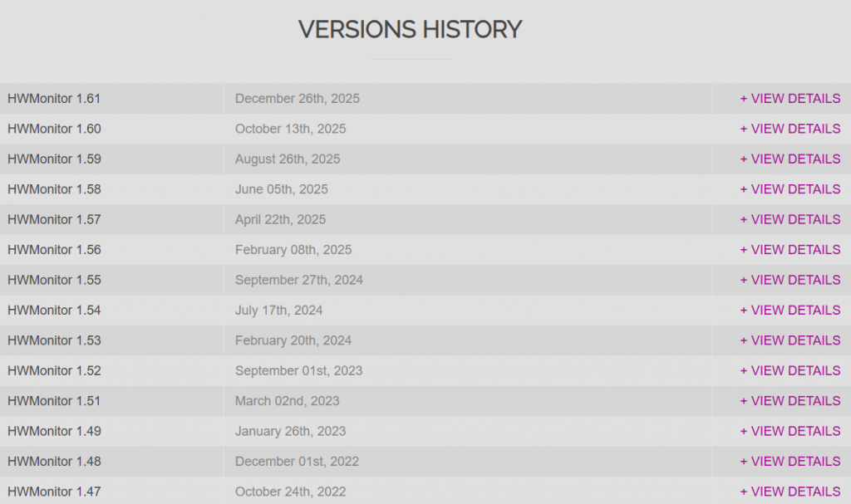Select the HWMonitor 1.47 version label
Image resolution: width=851 pixels, height=504 pixels.
click(54, 492)
